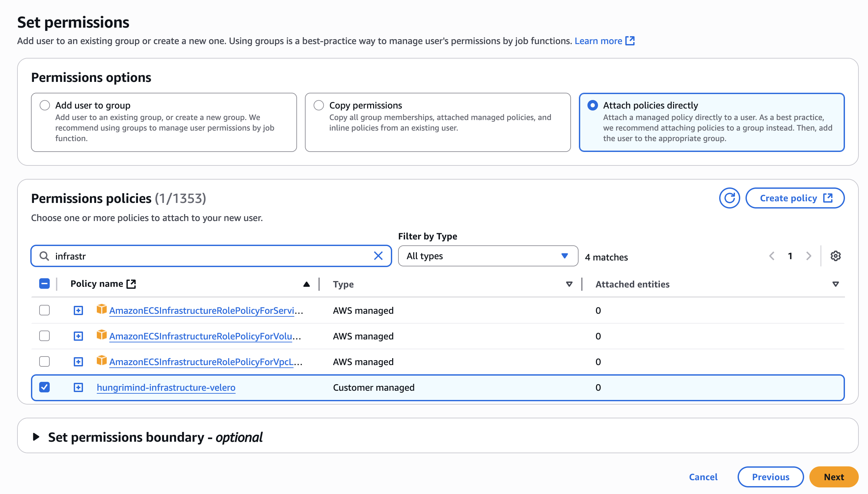Open Policy name list via external link icon
The image size is (868, 494).
[x=131, y=284]
